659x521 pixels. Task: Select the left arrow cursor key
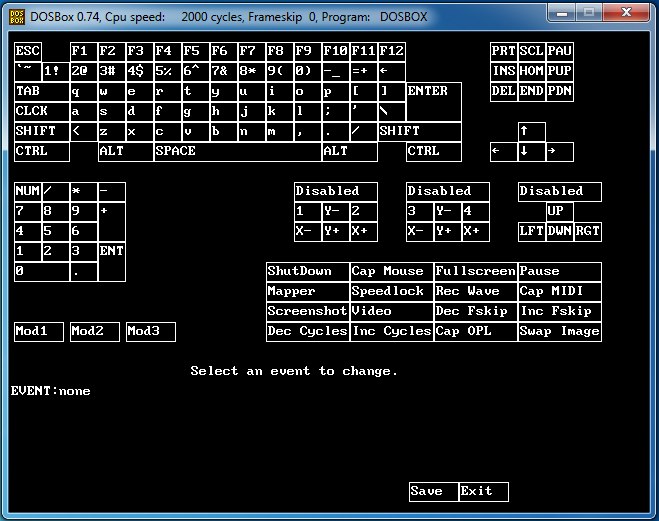(503, 152)
